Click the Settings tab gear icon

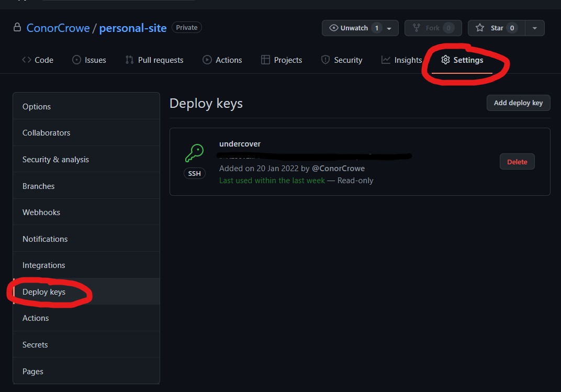(445, 60)
